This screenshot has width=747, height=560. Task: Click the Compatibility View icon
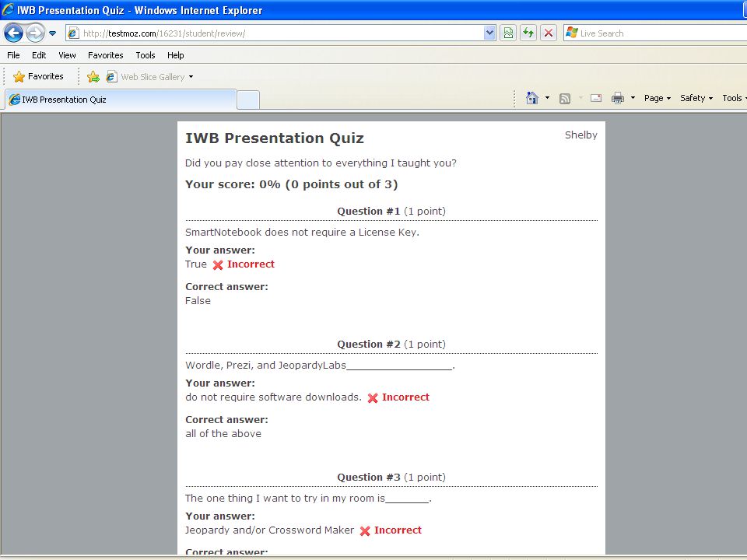(508, 33)
